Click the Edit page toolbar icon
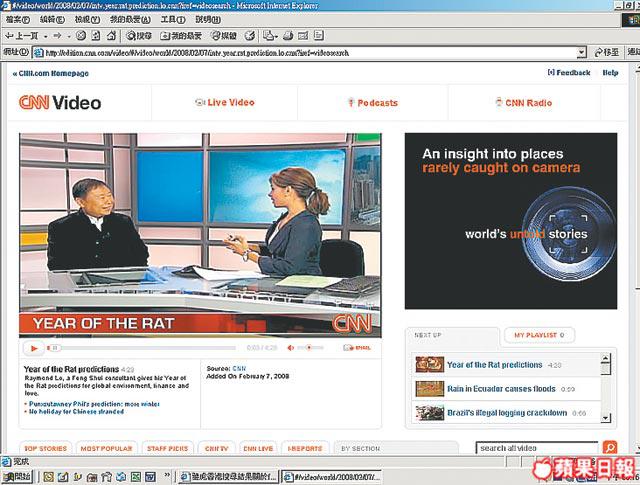This screenshot has width=640, height=485. pyautogui.click(x=303, y=36)
